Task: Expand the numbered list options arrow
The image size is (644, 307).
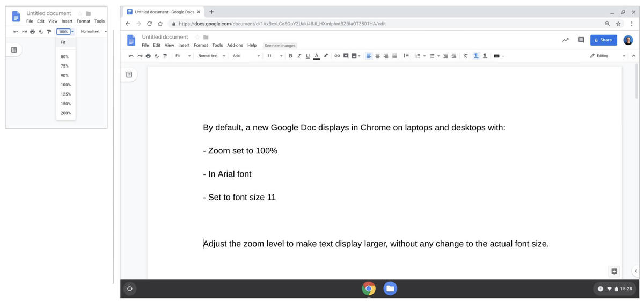Action: pyautogui.click(x=425, y=56)
